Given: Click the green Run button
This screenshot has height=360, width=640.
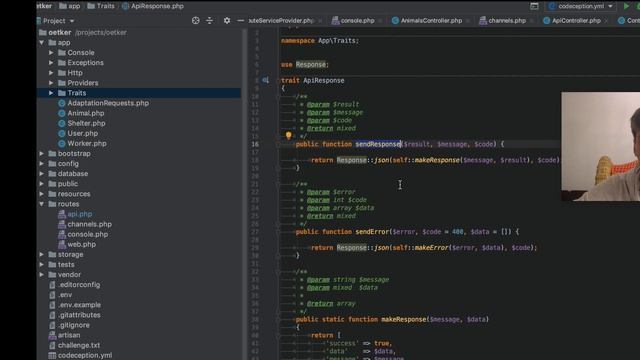Looking at the screenshot, I should coord(626,6).
